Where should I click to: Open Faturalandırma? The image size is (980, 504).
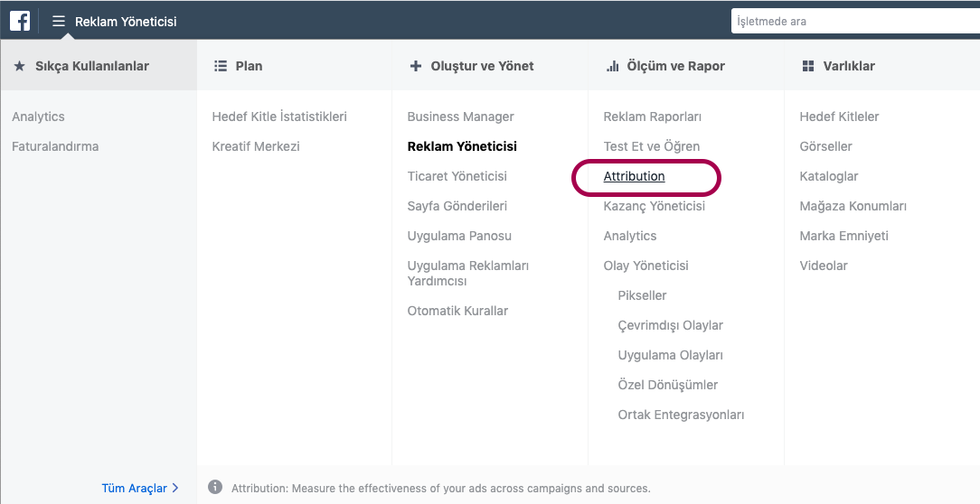coord(55,146)
